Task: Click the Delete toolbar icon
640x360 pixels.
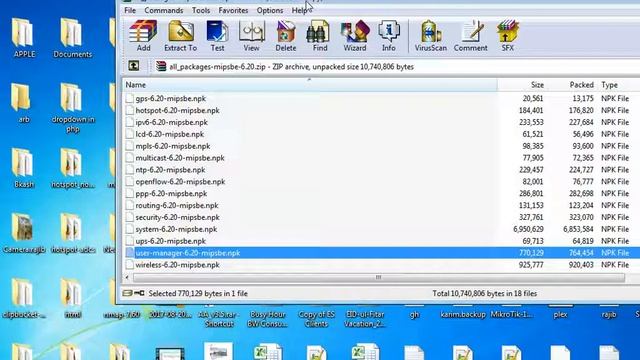Action: [x=286, y=36]
